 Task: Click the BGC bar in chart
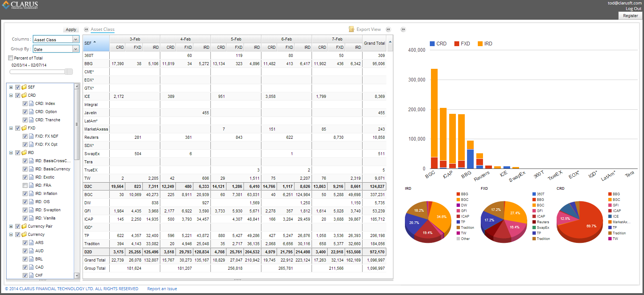pos(434,119)
